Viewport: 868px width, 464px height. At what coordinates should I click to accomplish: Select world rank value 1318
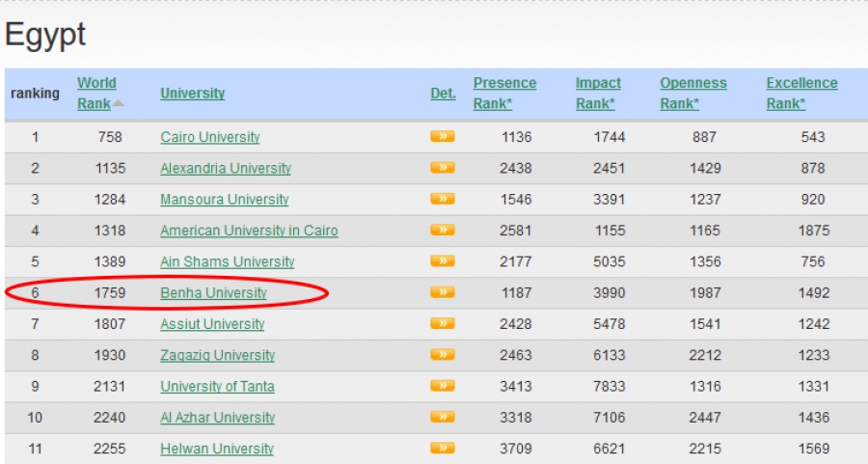coord(110,231)
